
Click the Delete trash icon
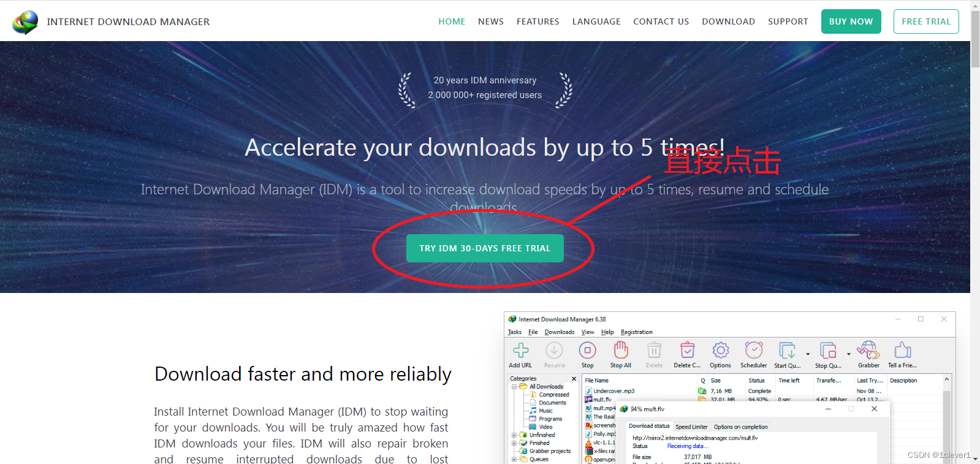point(654,350)
